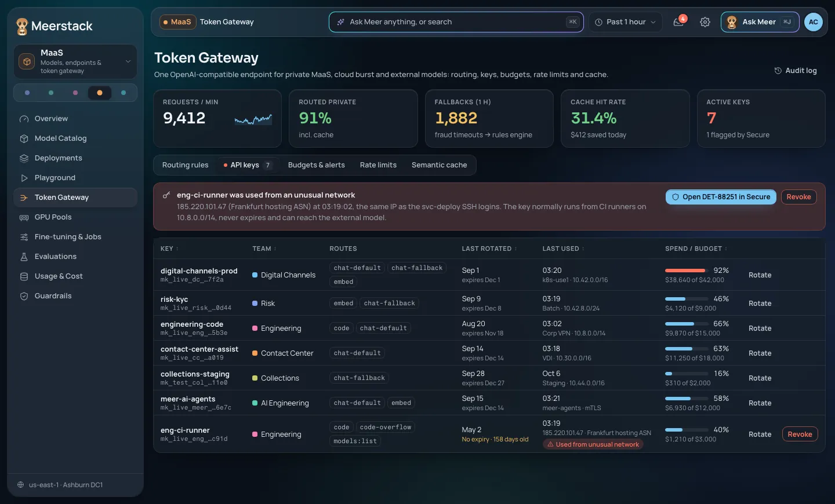Sort table by LAST ROTATED column
The height and width of the screenshot is (504, 835).
pos(490,249)
